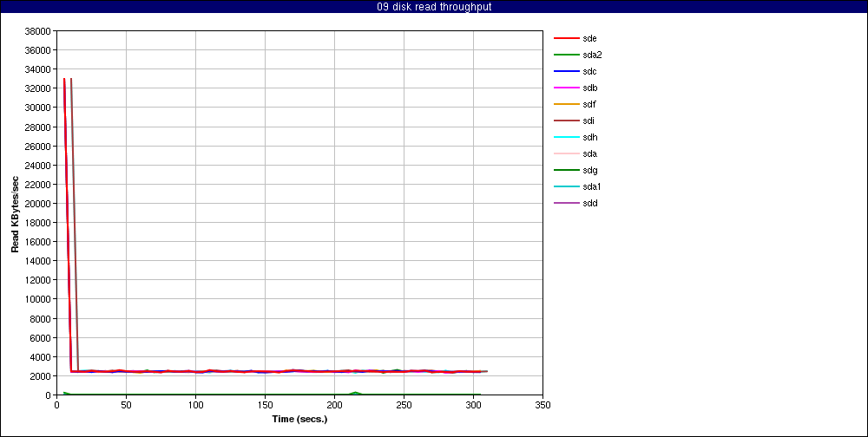Select the sde legend label
The image size is (868, 437).
[x=589, y=39]
